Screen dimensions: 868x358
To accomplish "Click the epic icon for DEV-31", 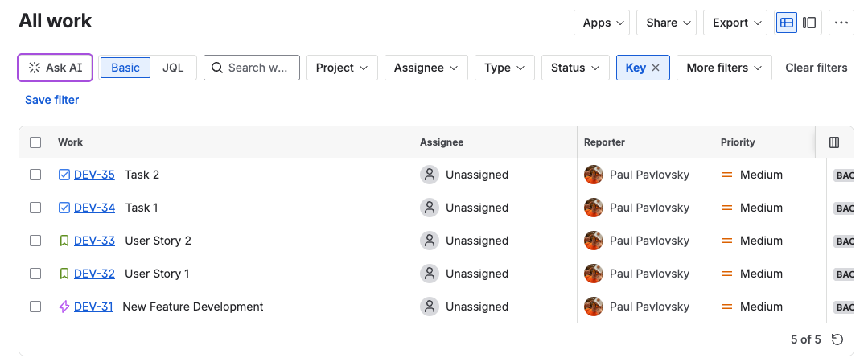I will click(x=64, y=307).
